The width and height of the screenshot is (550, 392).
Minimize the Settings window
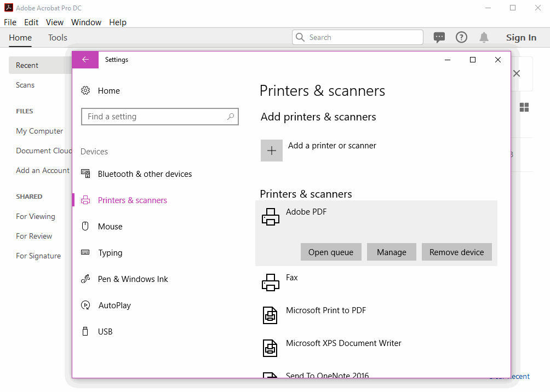pyautogui.click(x=447, y=60)
